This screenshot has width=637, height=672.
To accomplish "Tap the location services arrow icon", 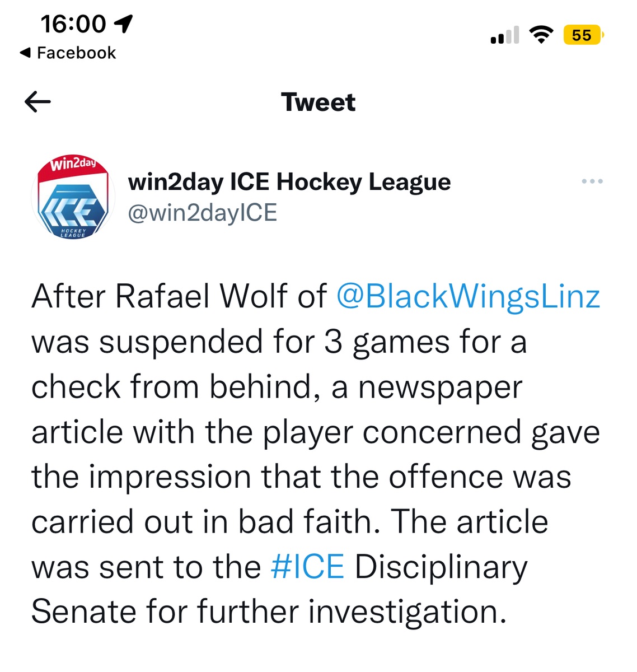I will (123, 24).
